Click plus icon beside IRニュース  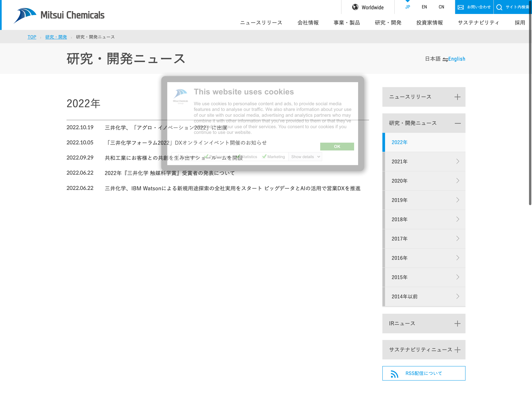click(x=457, y=324)
